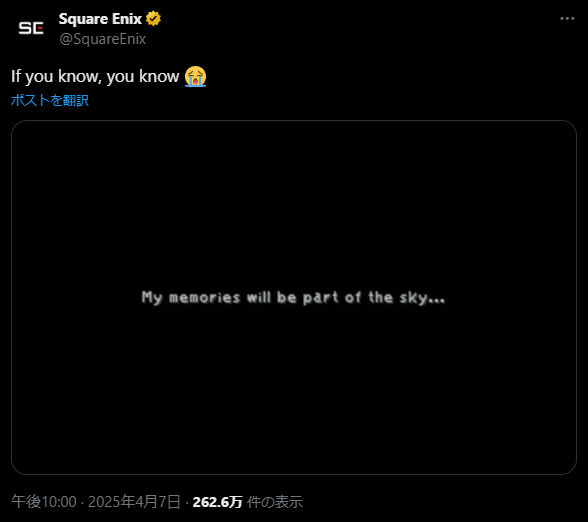This screenshot has width=588, height=522.
Task: Click the 2025年4月7日 post date
Action: (134, 502)
